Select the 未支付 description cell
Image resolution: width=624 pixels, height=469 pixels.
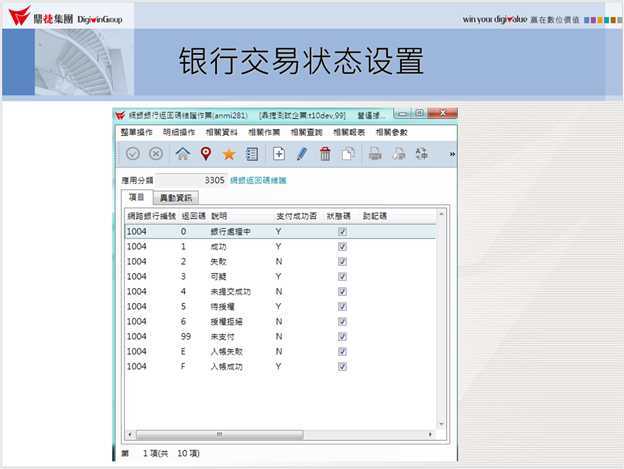point(222,337)
